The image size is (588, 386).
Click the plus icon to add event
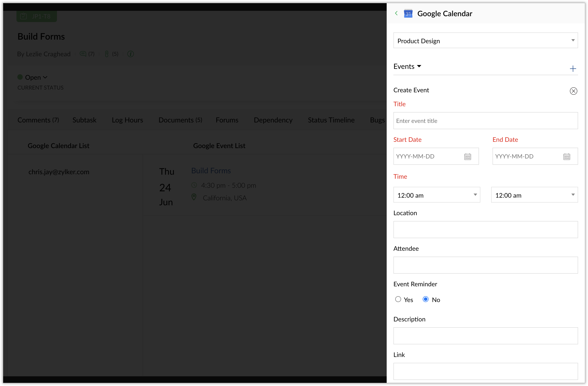[573, 68]
